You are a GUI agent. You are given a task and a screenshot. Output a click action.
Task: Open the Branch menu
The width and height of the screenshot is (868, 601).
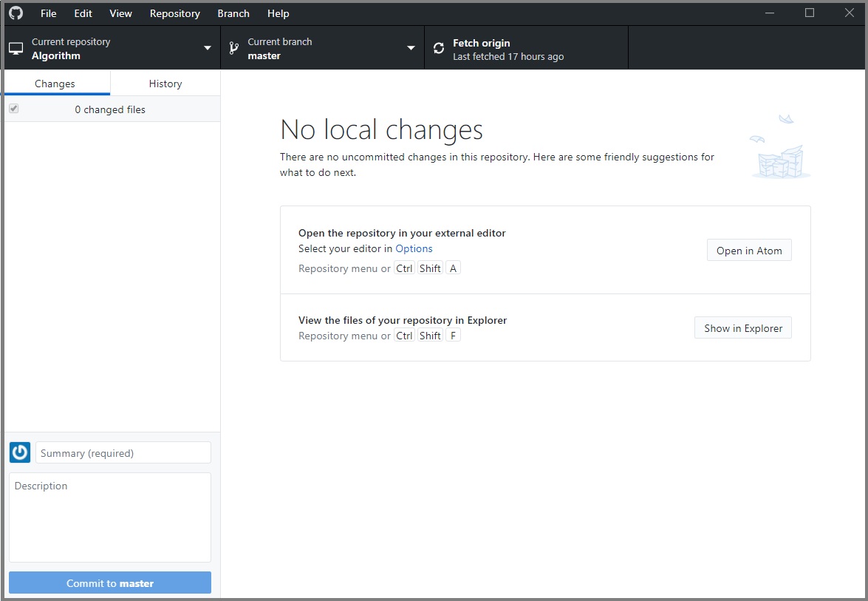click(x=233, y=13)
